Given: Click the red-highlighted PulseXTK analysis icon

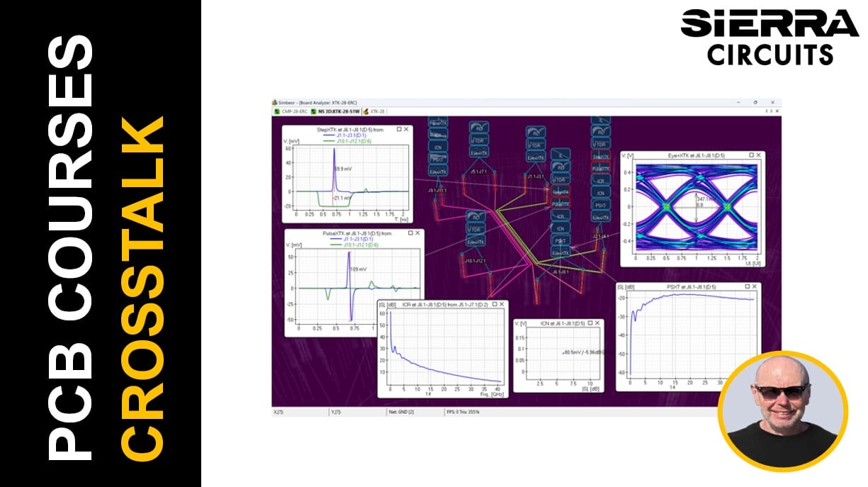Looking at the screenshot, I should click(x=560, y=203).
